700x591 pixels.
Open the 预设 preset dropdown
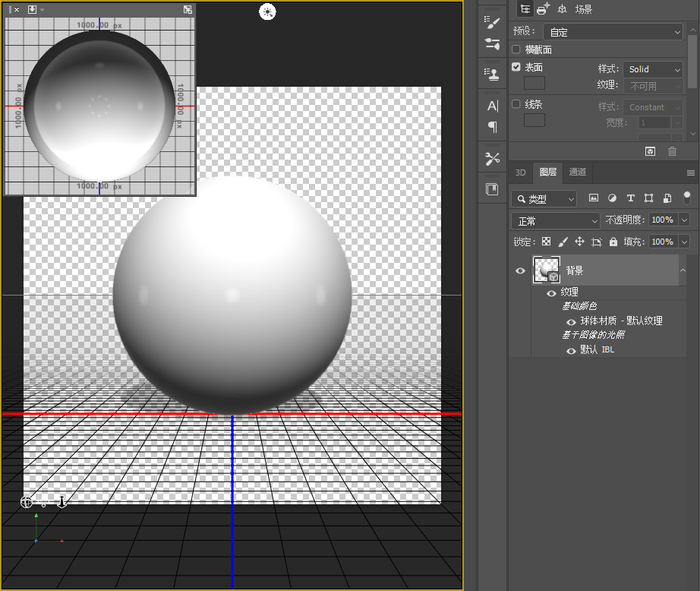click(614, 32)
